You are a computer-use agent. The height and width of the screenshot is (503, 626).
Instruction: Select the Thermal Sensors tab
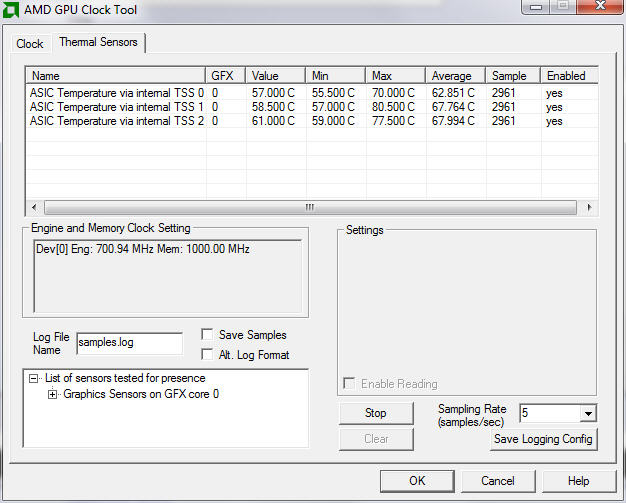(98, 42)
